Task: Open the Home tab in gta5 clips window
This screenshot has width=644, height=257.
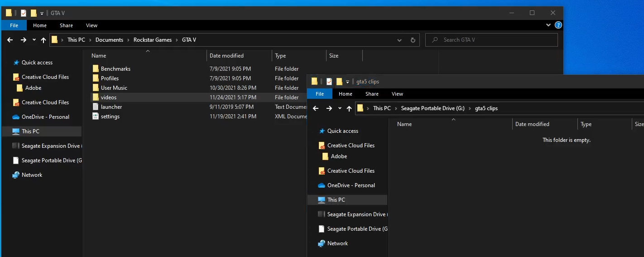Action: [x=346, y=94]
